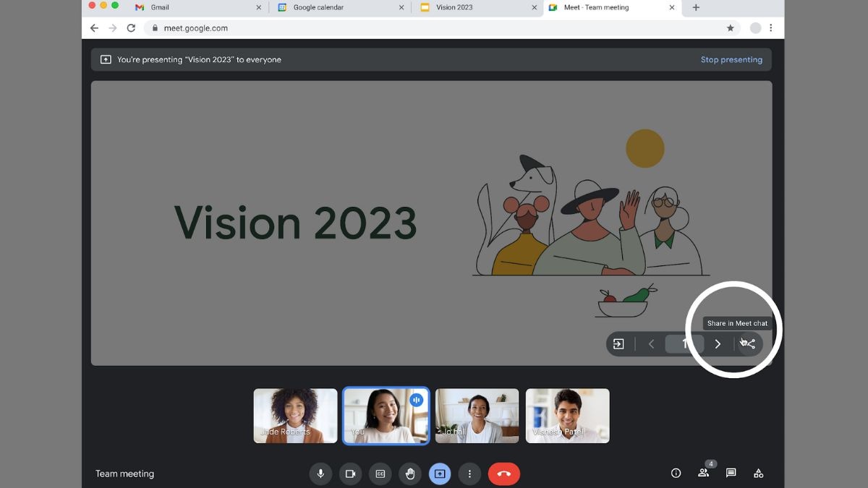Go to previous slide arrow
Viewport: 868px width, 488px height.
click(x=651, y=344)
